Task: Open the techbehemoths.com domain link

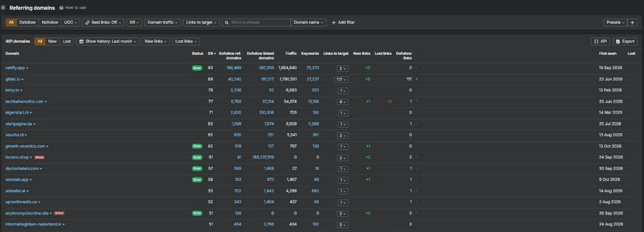Action: [25, 102]
